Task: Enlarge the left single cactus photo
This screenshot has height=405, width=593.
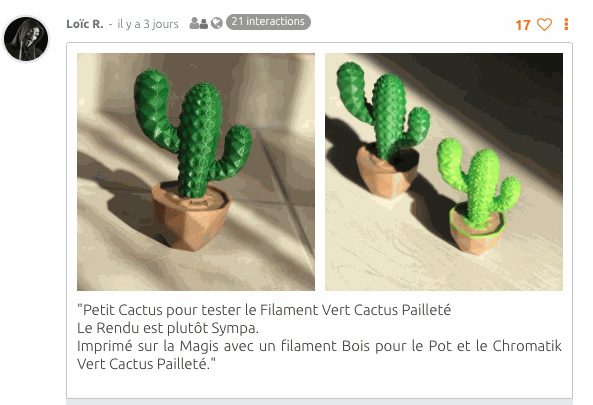Action: pos(196,172)
